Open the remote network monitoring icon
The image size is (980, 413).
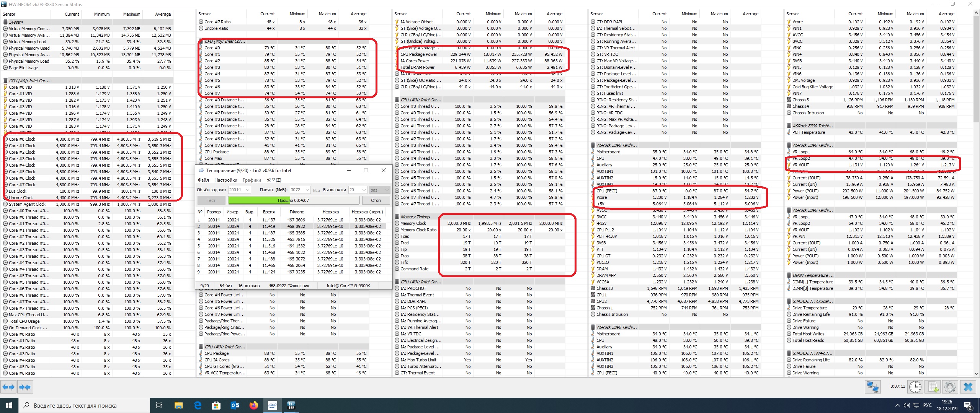pos(873,387)
